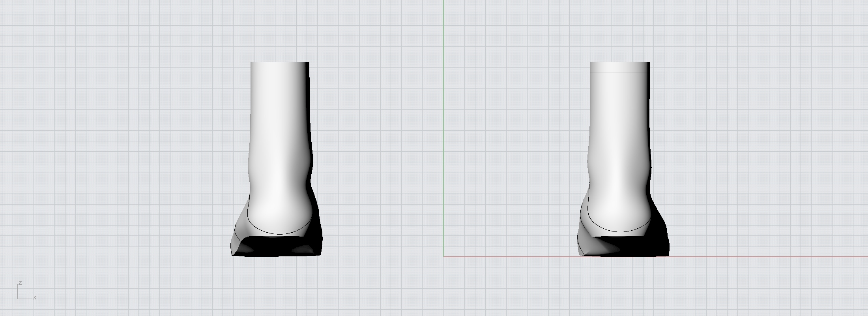Screen dimensions: 868x316
Task: Click the z label on the axis icon
Action: pyautogui.click(x=20, y=283)
